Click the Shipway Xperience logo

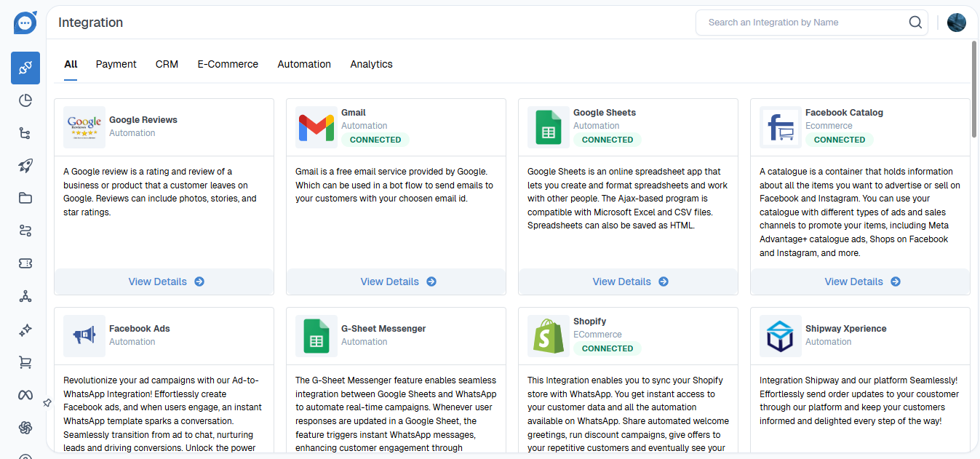click(781, 336)
